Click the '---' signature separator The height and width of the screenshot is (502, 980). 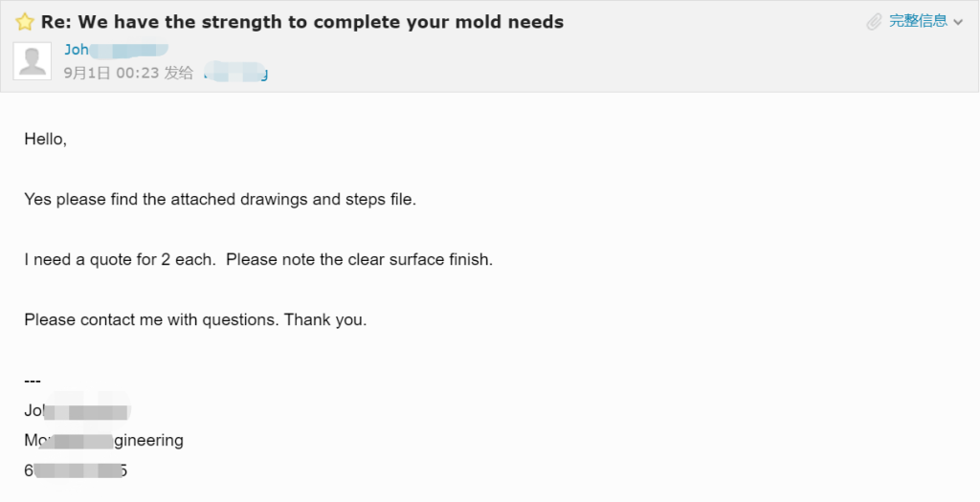pos(33,381)
